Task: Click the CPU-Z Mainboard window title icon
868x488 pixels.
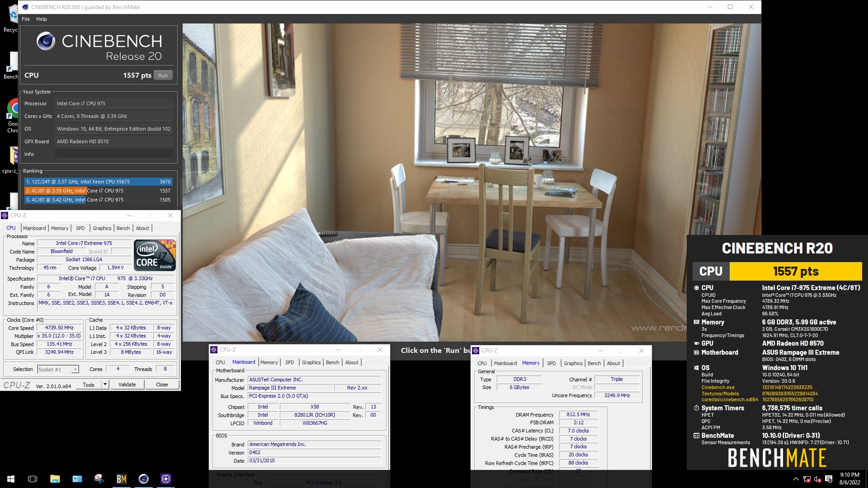Action: click(x=214, y=350)
